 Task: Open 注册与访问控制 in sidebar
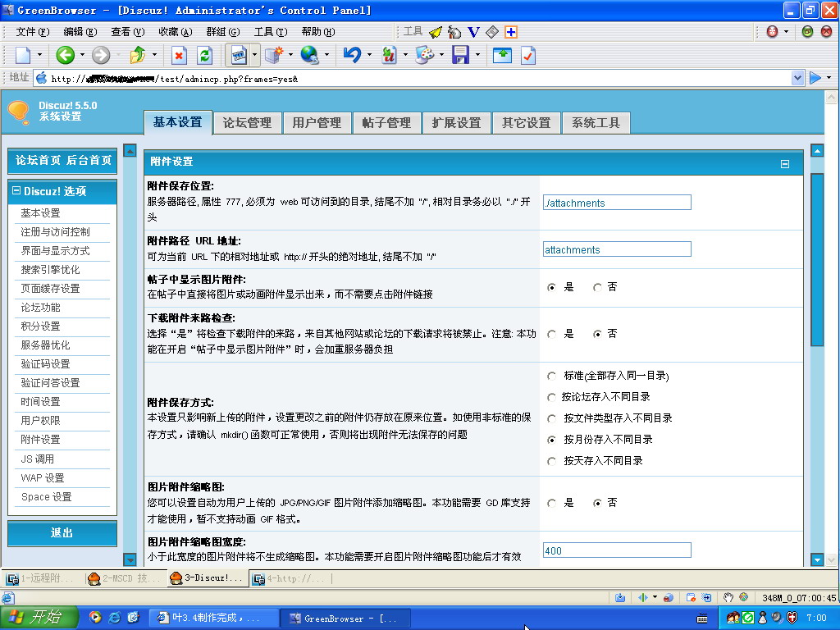tap(55, 232)
